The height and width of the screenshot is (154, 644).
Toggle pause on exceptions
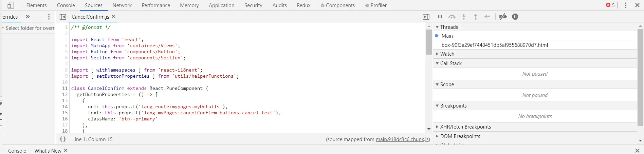(515, 17)
